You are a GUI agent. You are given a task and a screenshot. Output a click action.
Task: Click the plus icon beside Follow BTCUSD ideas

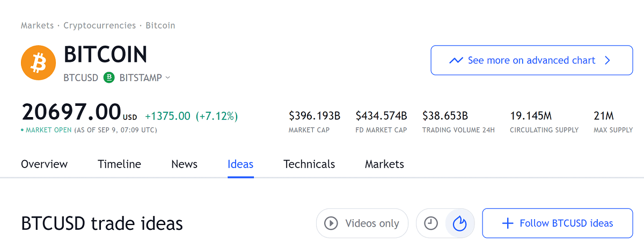[507, 223]
